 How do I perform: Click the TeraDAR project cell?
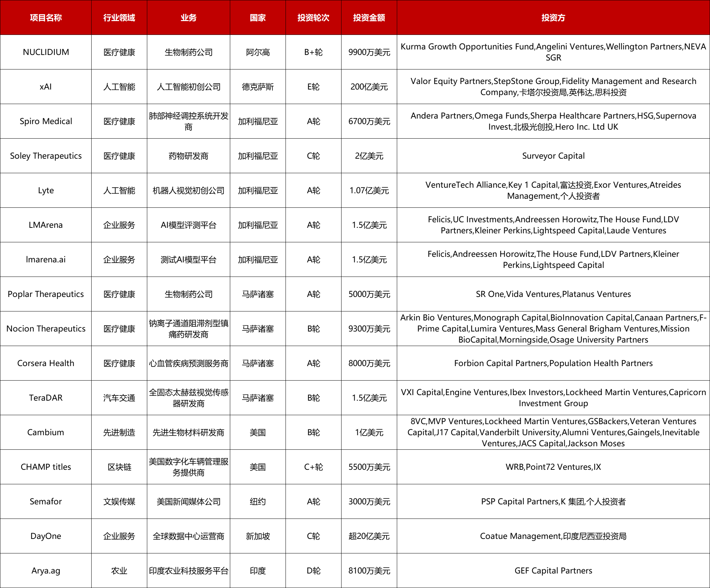coord(46,398)
